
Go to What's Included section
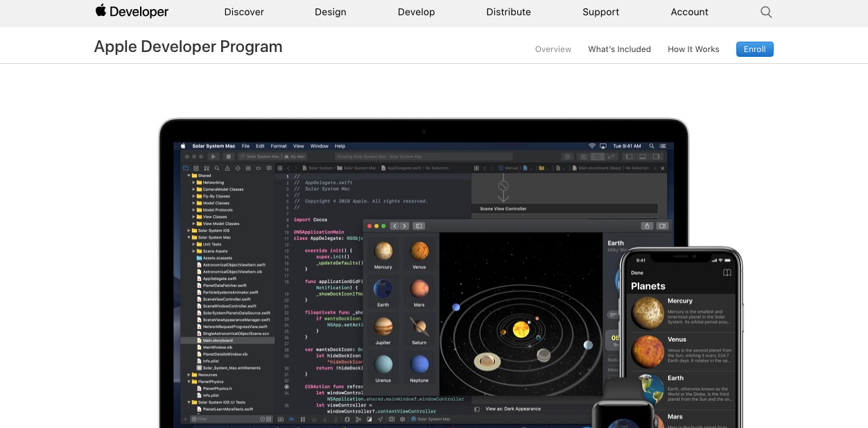(619, 49)
